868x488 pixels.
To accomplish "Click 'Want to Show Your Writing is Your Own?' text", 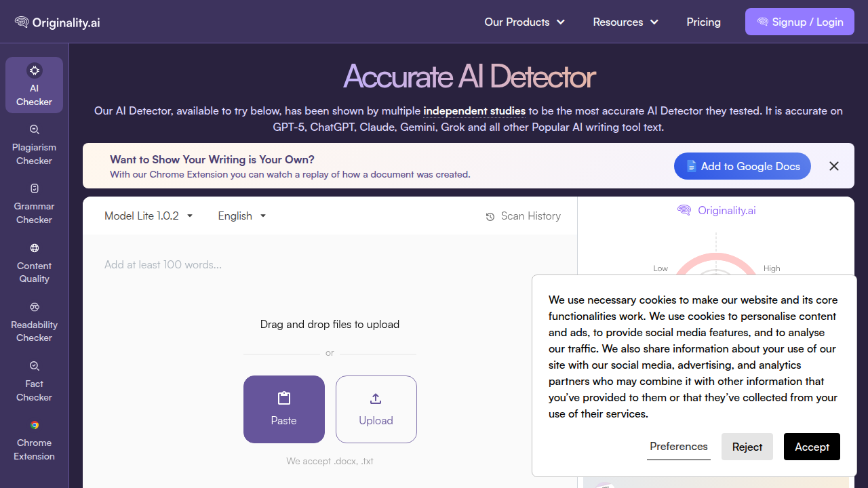I will [x=212, y=160].
